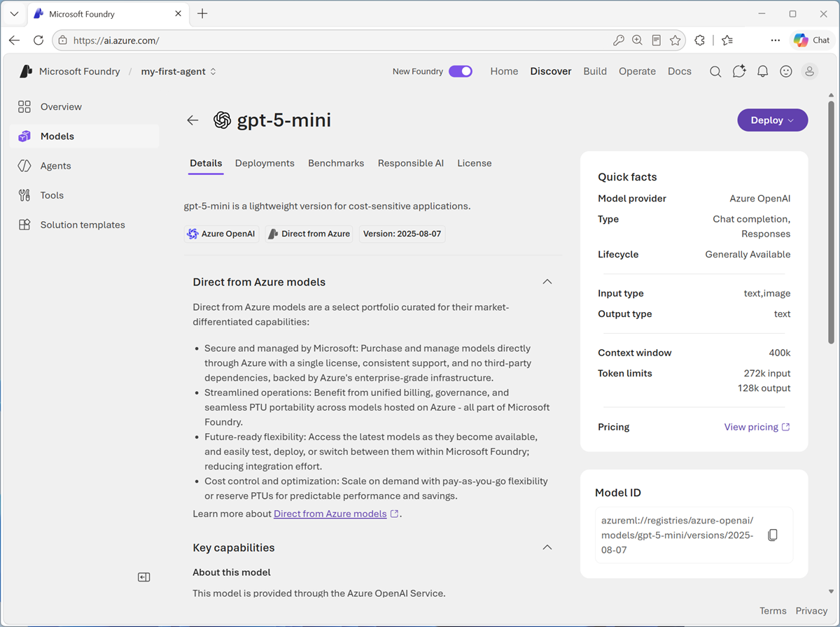Click the smiley feedback icon
This screenshot has width=840, height=627.
786,71
